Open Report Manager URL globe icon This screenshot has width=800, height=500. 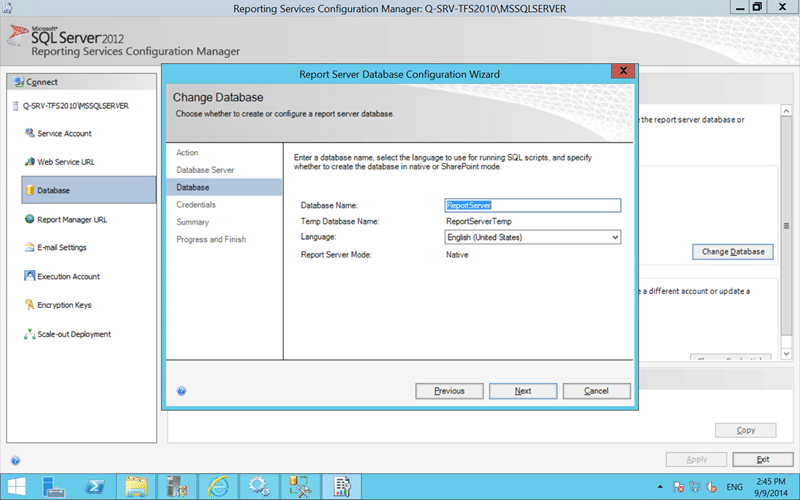30,219
